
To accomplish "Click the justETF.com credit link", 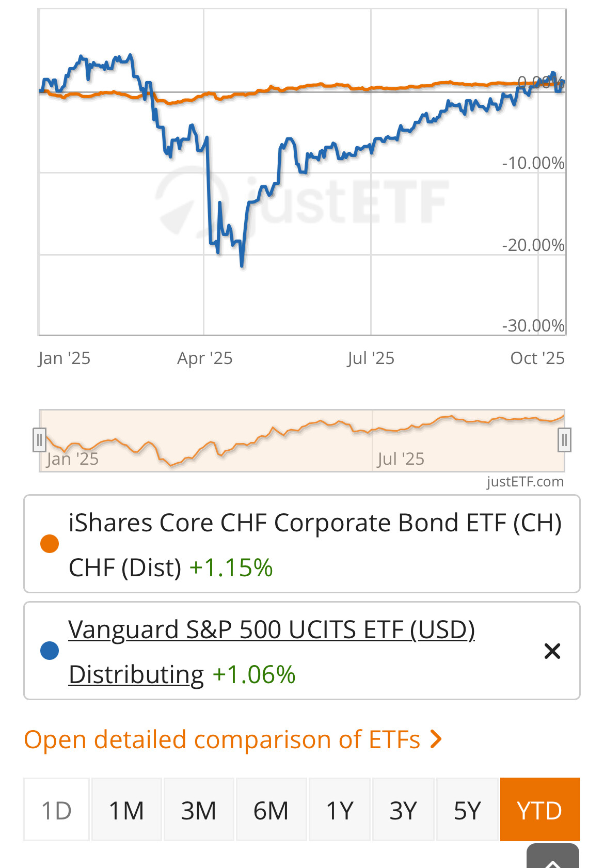I will [525, 482].
